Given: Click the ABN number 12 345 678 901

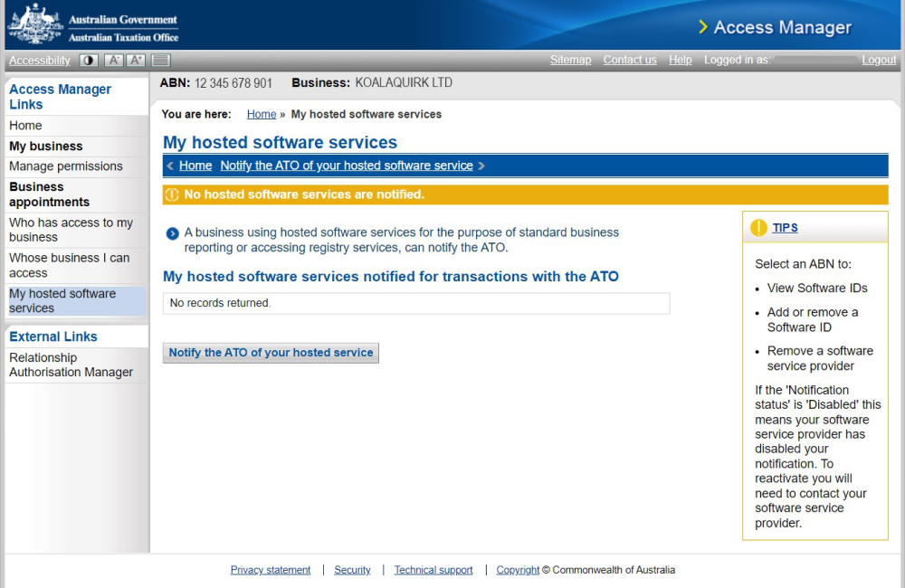Looking at the screenshot, I should [x=233, y=83].
